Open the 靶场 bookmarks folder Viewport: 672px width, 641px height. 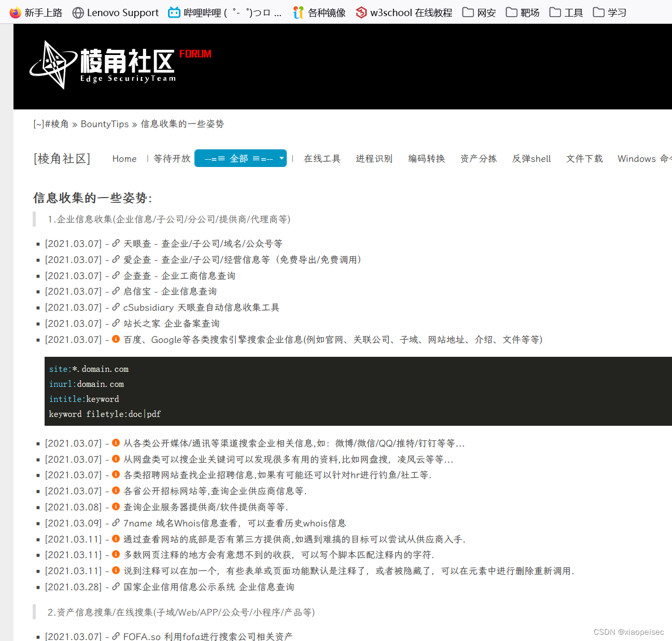(522, 12)
